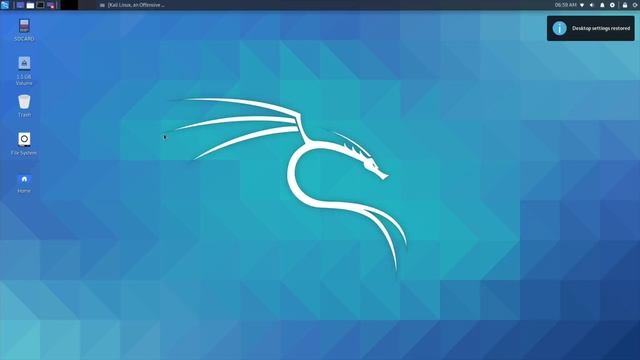Open the volume control tray icon
Viewport: 640px width, 360px height.
point(592,5)
